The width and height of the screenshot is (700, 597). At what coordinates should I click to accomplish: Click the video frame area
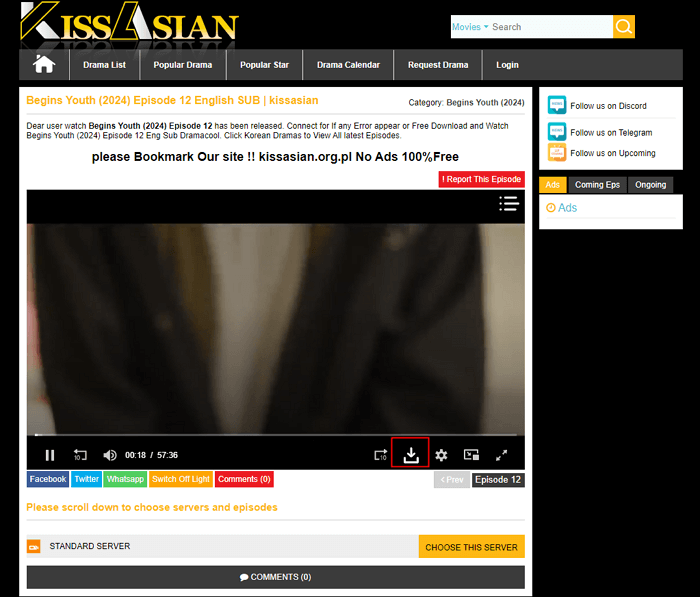click(x=275, y=328)
